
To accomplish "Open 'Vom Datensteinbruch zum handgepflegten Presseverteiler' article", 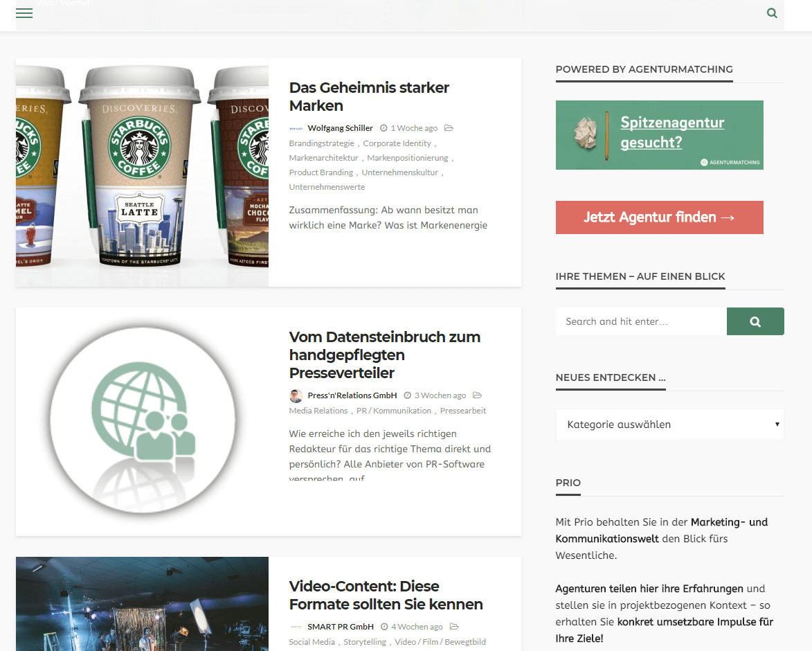I will 385,355.
